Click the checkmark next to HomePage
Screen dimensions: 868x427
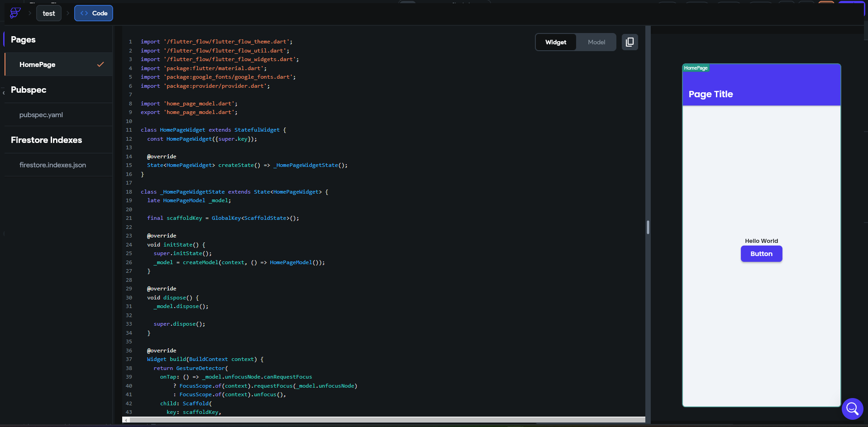pos(100,64)
